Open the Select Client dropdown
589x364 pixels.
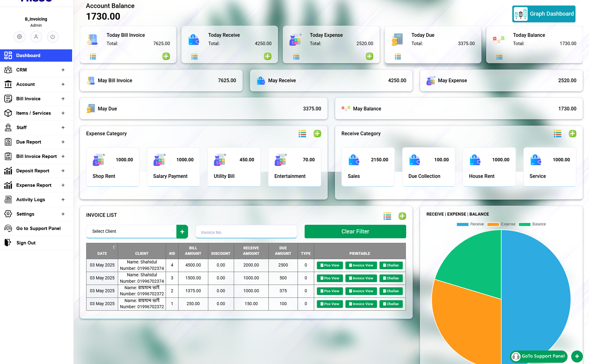point(131,231)
